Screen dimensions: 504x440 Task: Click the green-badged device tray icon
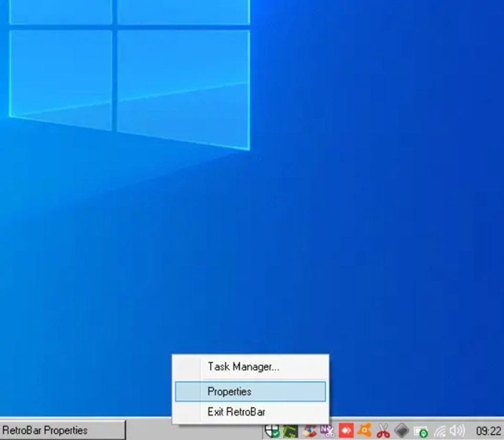coord(421,431)
